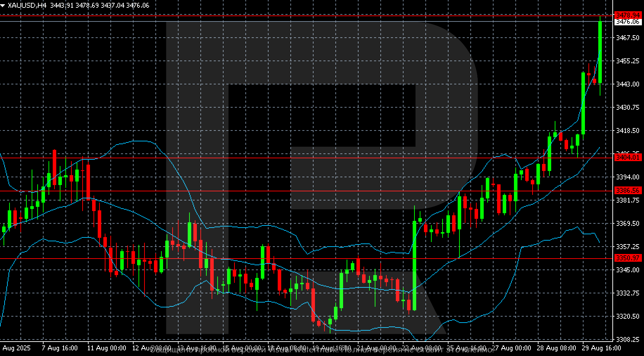Select the red 3350.97 level label
Screen dimensions: 644x356
pyautogui.click(x=628, y=258)
